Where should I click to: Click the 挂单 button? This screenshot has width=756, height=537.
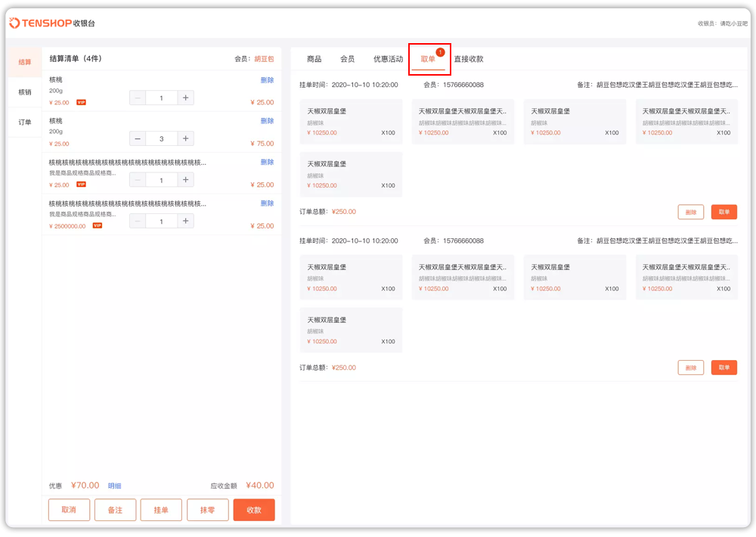click(x=161, y=511)
